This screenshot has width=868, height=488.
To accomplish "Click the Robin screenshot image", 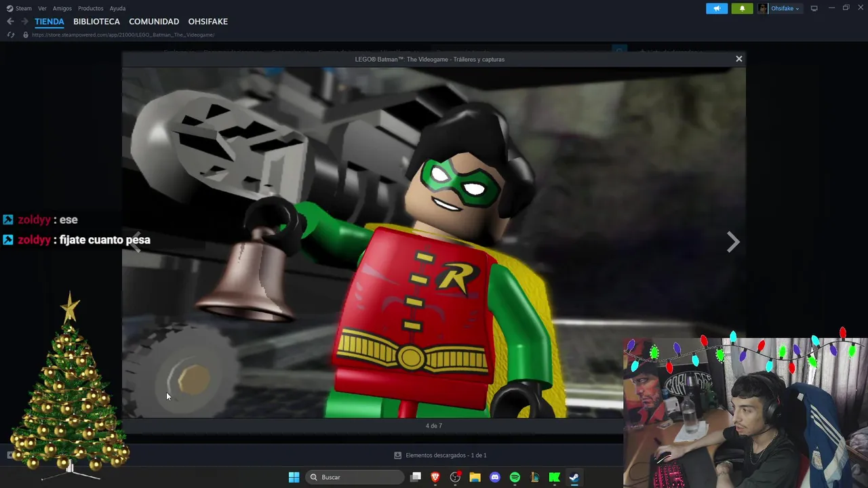I will (434, 242).
